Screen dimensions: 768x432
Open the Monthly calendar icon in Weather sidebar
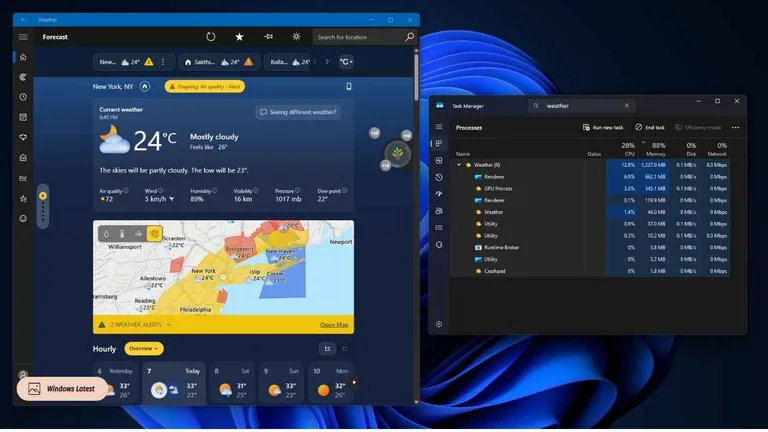23,117
